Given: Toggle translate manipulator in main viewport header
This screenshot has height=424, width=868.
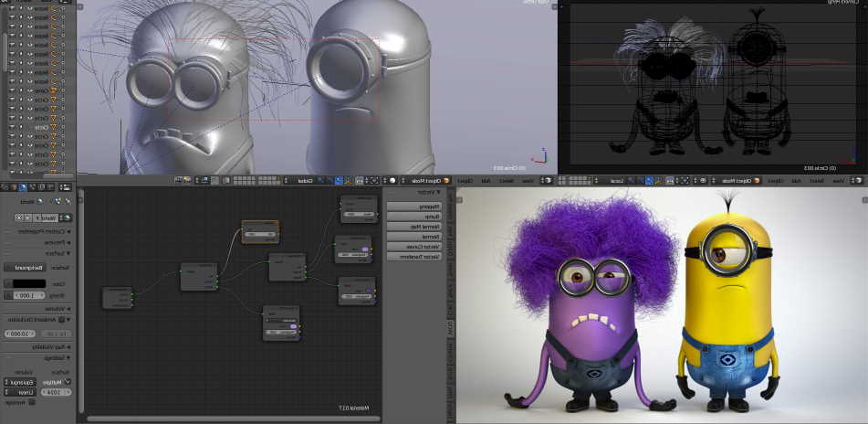Looking at the screenshot, I should (x=339, y=180).
